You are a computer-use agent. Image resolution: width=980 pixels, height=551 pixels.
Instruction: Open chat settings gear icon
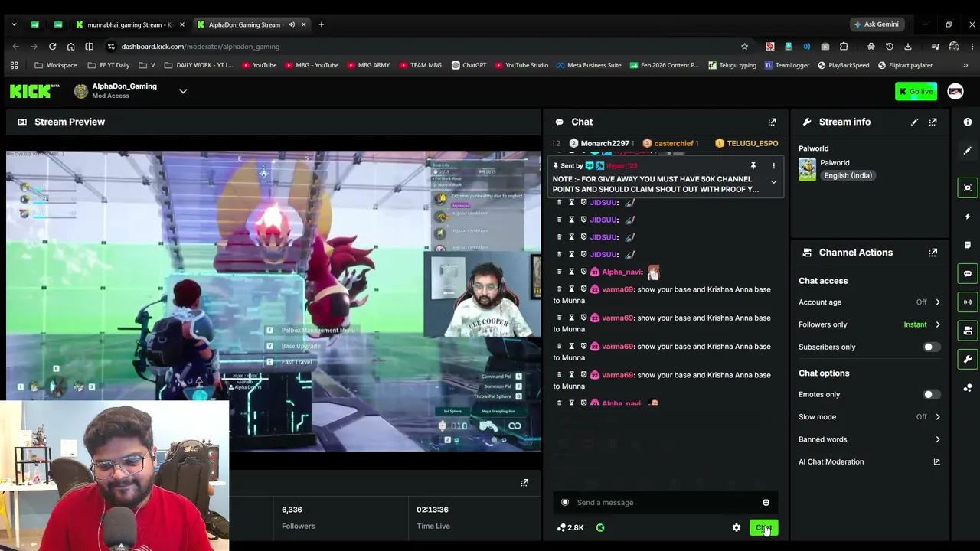pyautogui.click(x=737, y=527)
